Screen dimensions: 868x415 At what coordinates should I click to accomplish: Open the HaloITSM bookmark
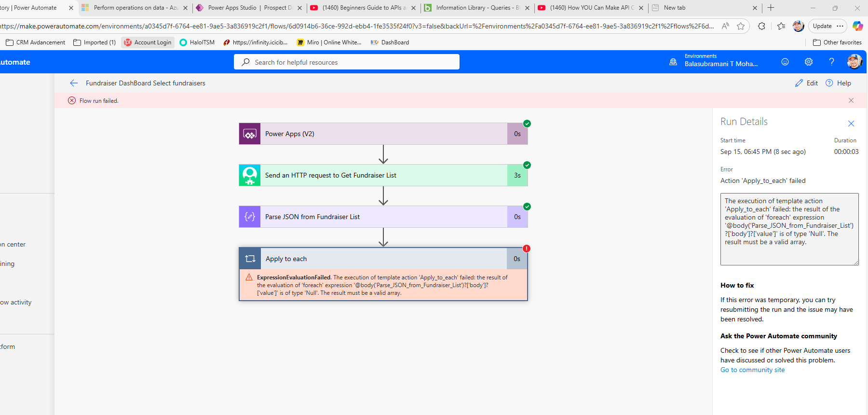coord(197,42)
